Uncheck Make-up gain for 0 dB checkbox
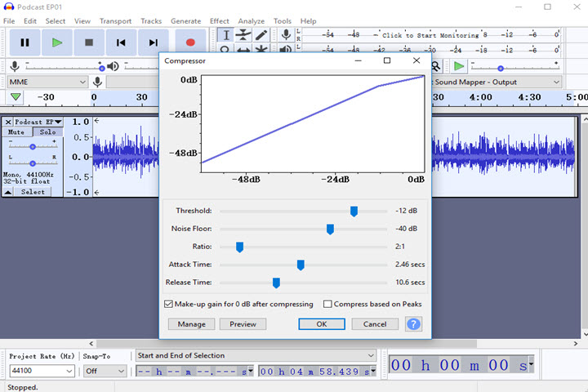 click(168, 304)
